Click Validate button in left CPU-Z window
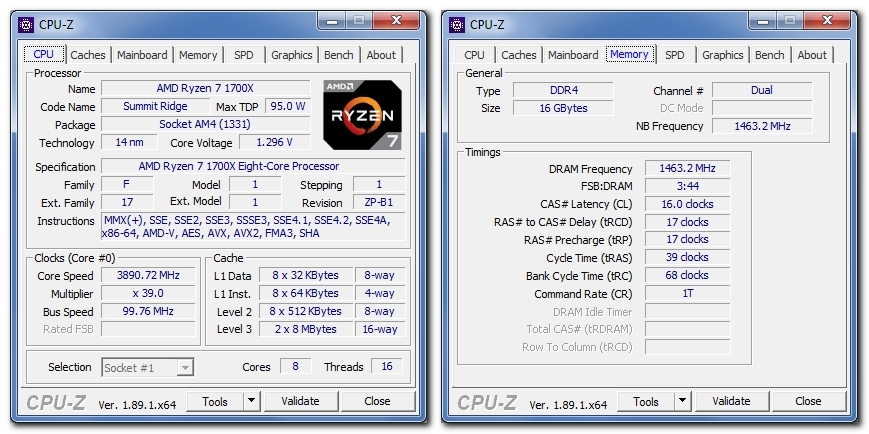The image size is (869, 434). point(300,401)
